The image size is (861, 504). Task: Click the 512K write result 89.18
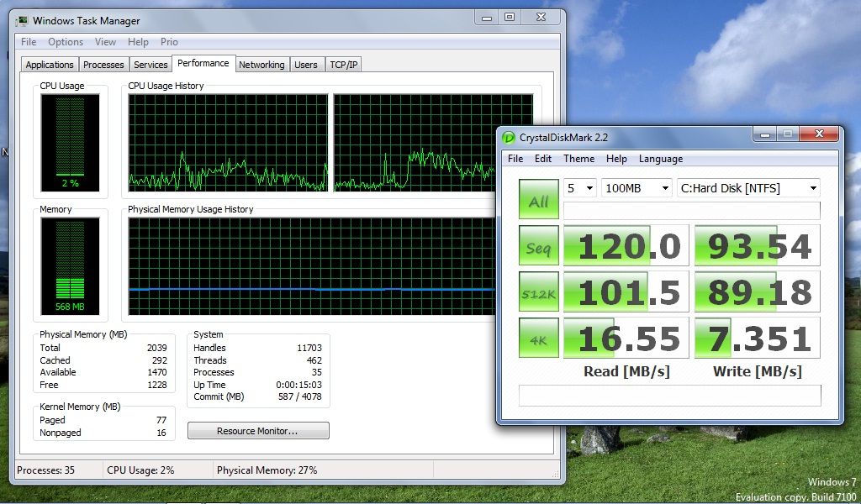coord(758,291)
